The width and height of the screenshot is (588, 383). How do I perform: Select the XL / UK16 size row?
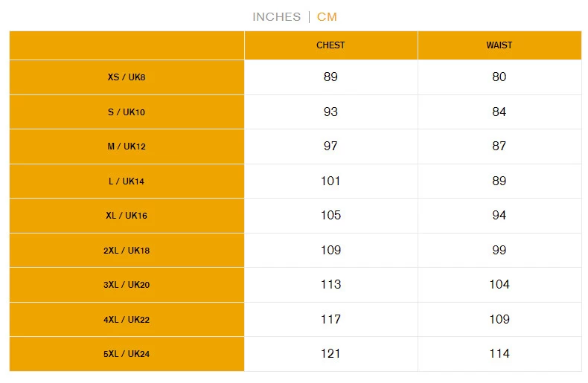pos(127,216)
